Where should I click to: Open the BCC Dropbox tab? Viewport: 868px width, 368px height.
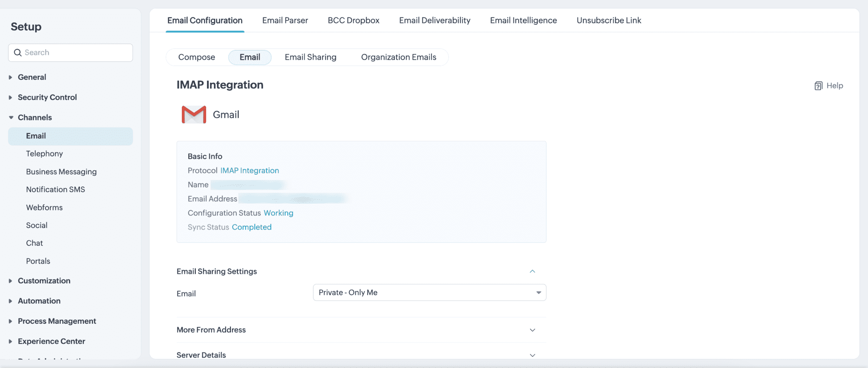353,20
